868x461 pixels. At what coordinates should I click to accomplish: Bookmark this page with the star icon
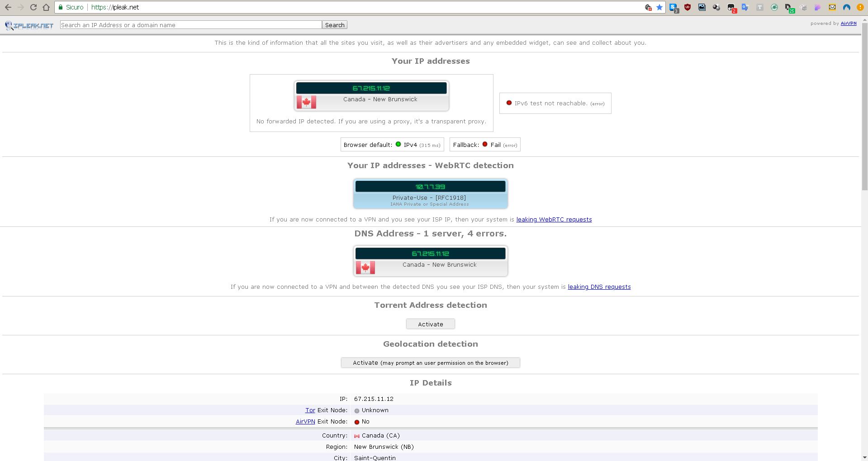point(659,7)
